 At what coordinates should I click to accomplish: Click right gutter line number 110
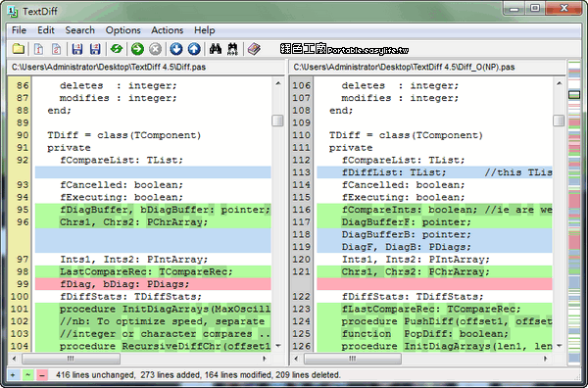[302, 135]
